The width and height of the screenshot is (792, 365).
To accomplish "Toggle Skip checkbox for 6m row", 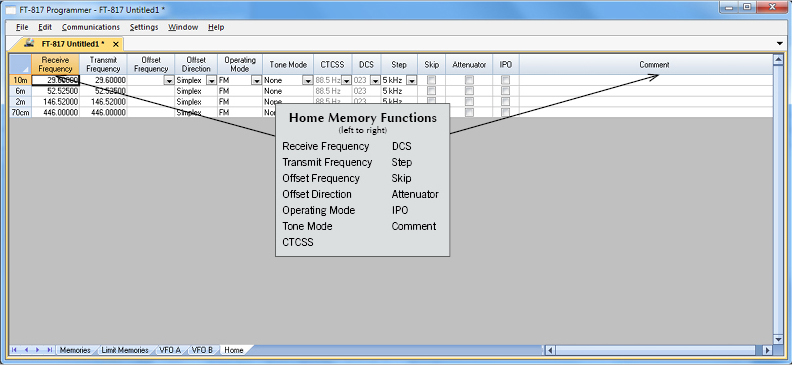I will click(x=431, y=91).
